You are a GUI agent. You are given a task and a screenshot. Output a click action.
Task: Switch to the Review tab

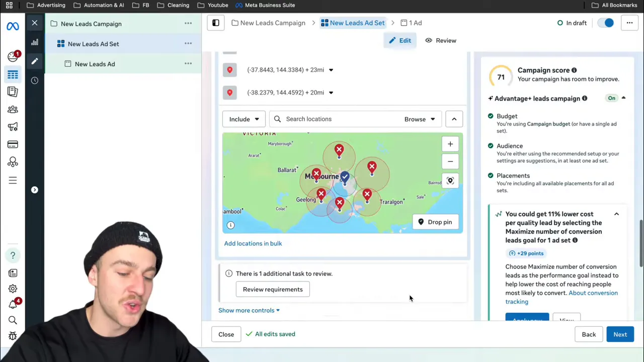441,40
